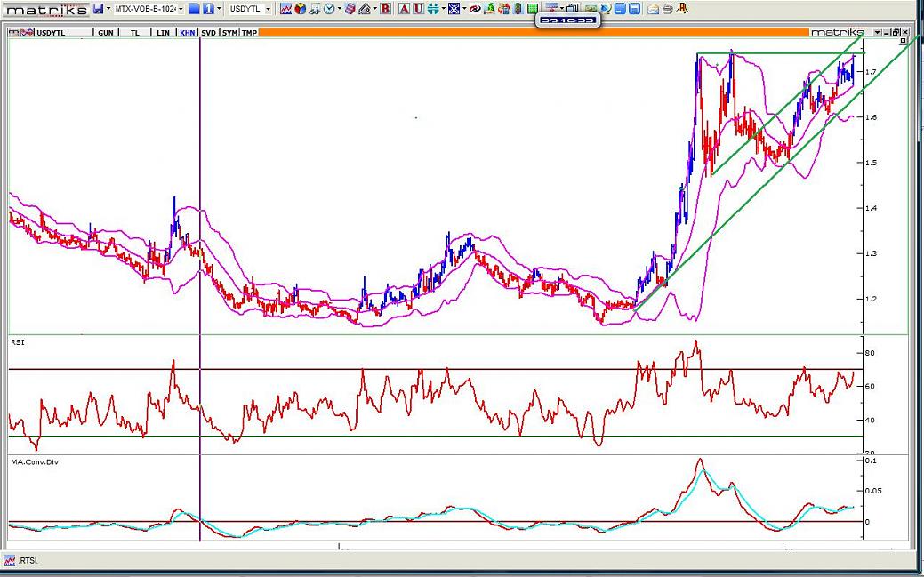Toggle the LIN linear scale button
The height and width of the screenshot is (577, 924).
[163, 32]
